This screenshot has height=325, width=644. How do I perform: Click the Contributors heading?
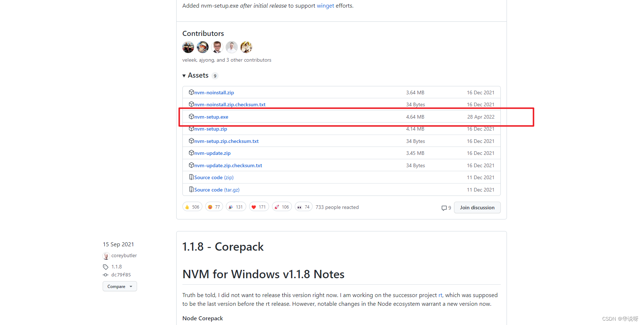[203, 33]
